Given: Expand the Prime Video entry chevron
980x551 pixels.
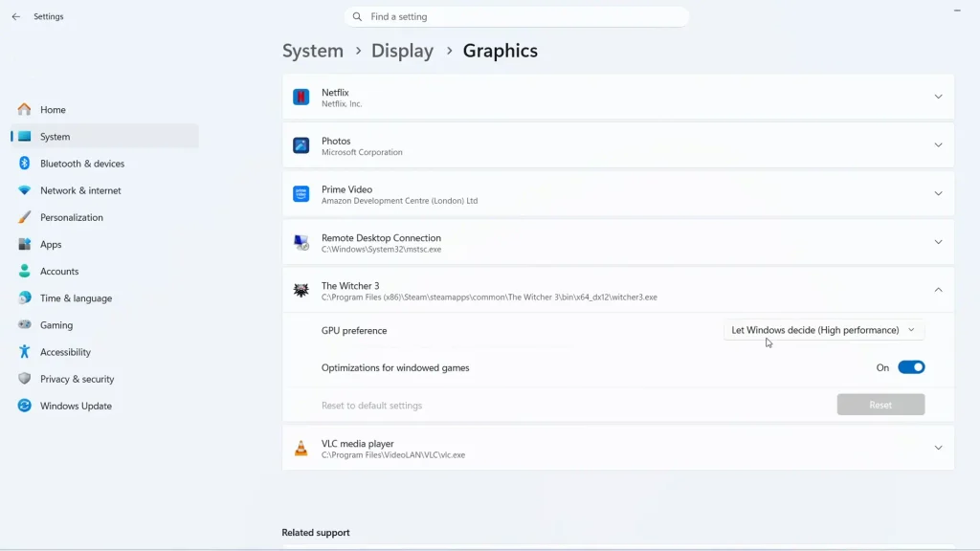Looking at the screenshot, I should 938,193.
